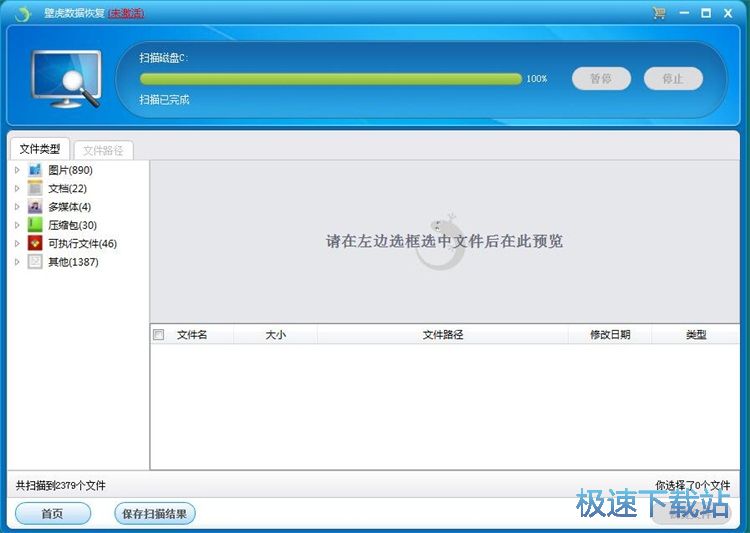Click the 停止 stop button

tap(673, 78)
